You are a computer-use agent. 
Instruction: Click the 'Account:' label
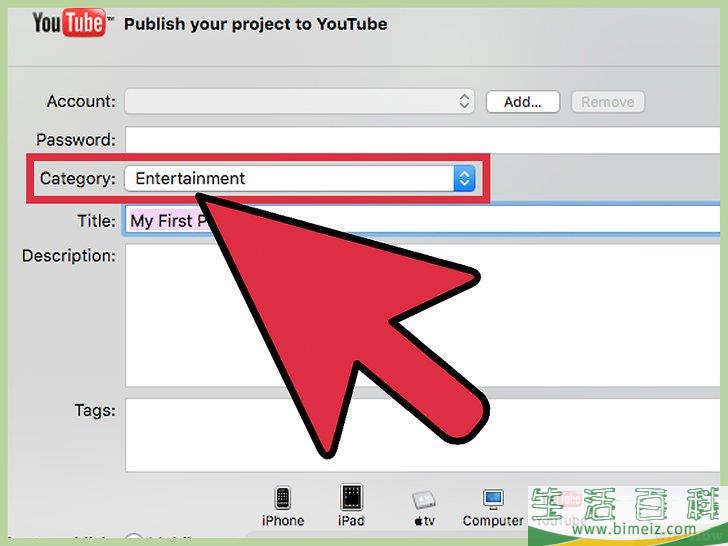81,101
